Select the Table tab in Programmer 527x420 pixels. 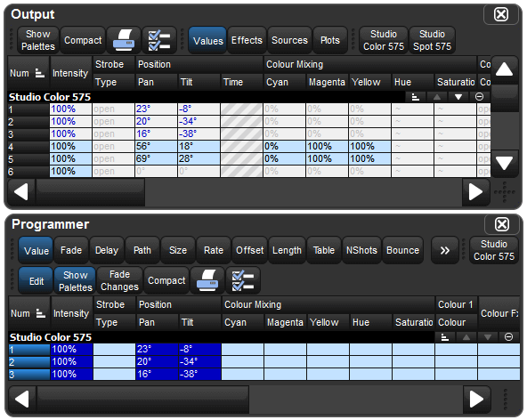click(324, 250)
